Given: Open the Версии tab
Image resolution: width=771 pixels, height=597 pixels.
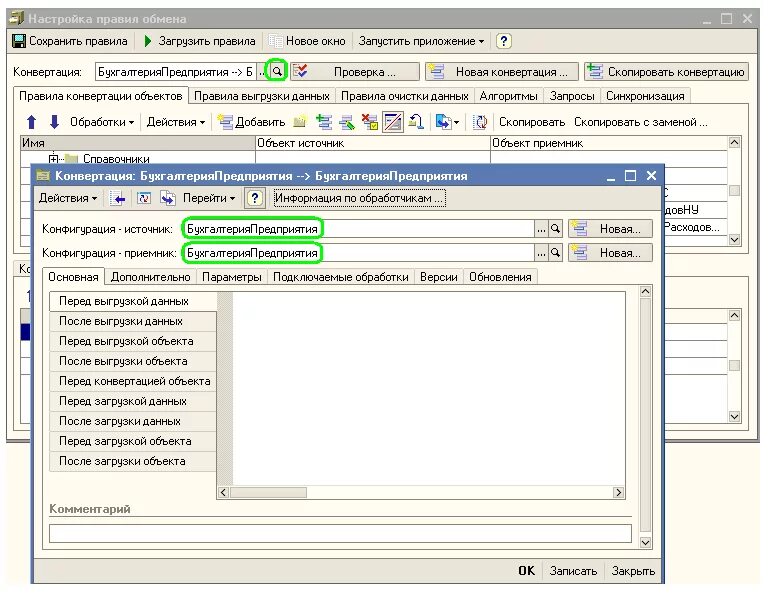Looking at the screenshot, I should tap(439, 277).
